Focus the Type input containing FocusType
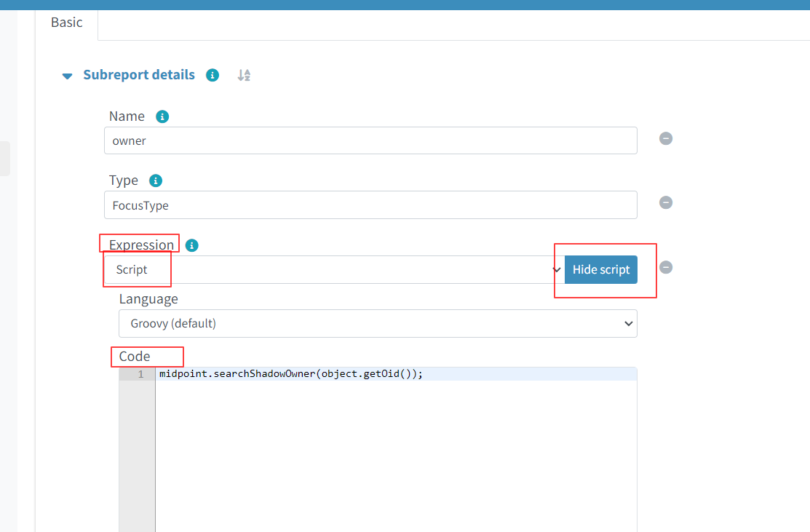810x532 pixels. (370, 205)
